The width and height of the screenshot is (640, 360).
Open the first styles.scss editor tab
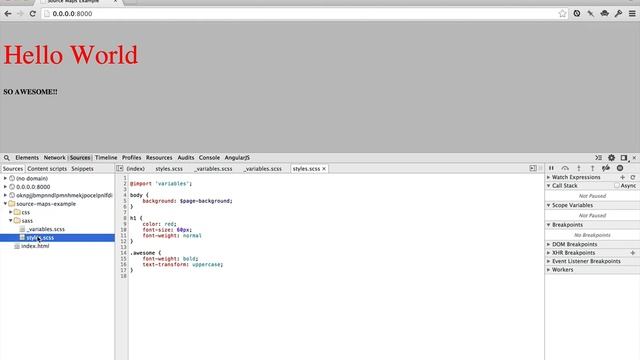[x=169, y=169]
